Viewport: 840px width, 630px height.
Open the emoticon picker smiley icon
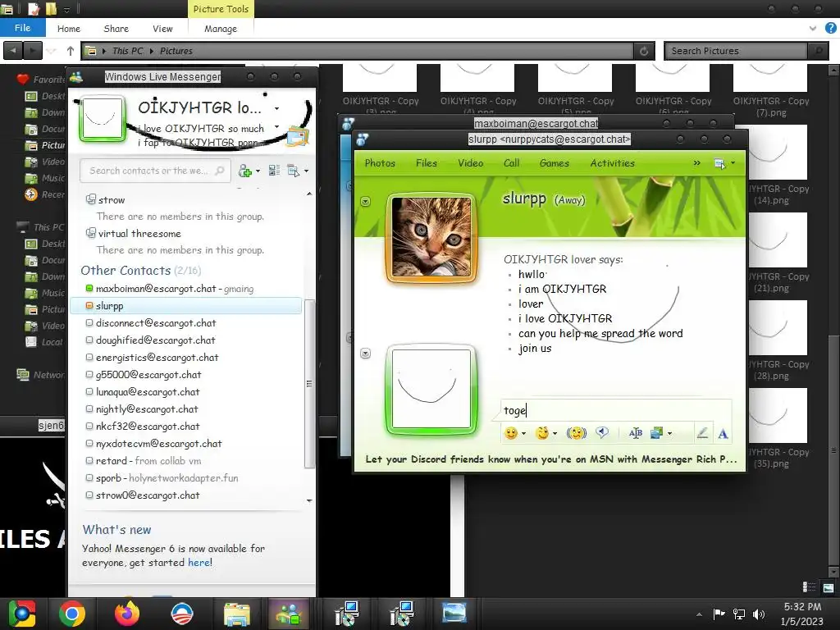[x=511, y=433]
